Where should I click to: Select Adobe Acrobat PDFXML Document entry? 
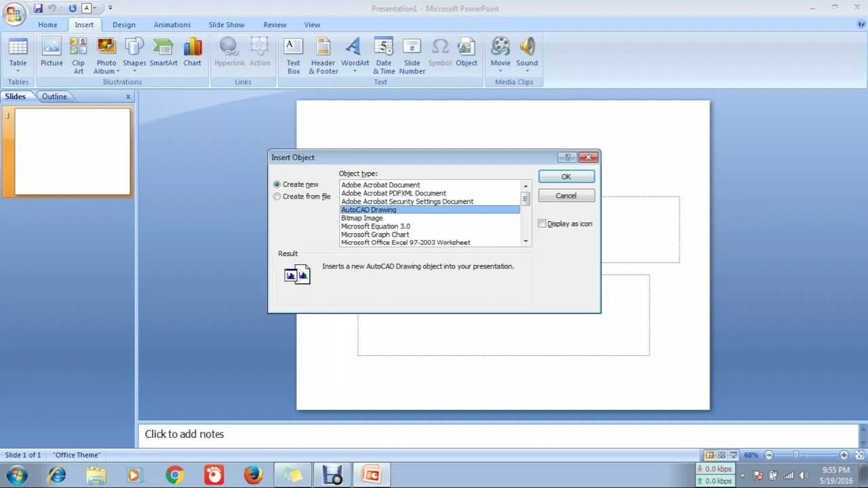coord(430,193)
